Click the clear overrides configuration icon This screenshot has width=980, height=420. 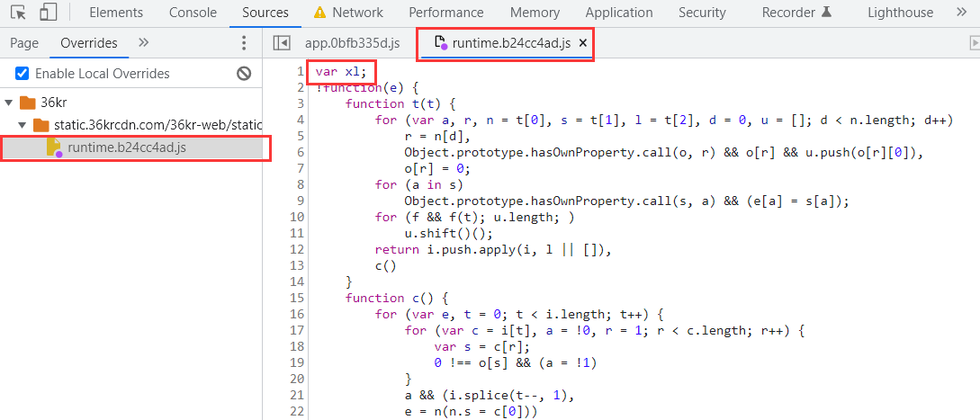[244, 74]
